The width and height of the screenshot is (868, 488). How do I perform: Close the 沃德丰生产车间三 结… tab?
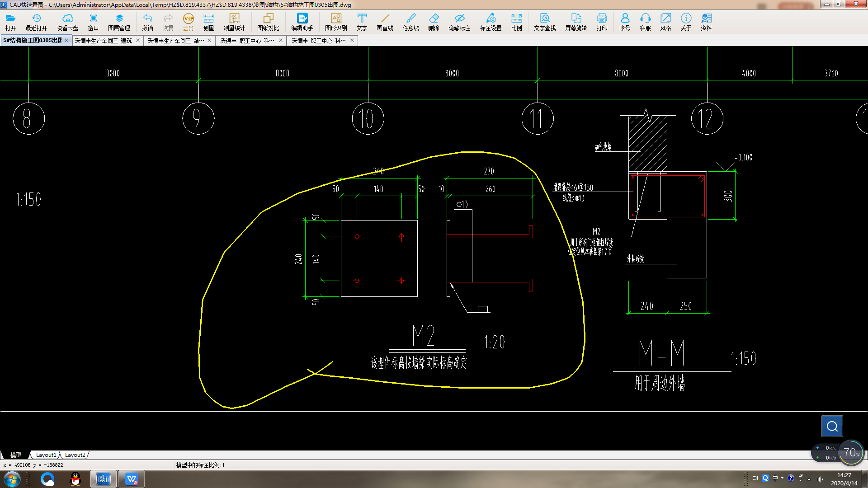209,40
